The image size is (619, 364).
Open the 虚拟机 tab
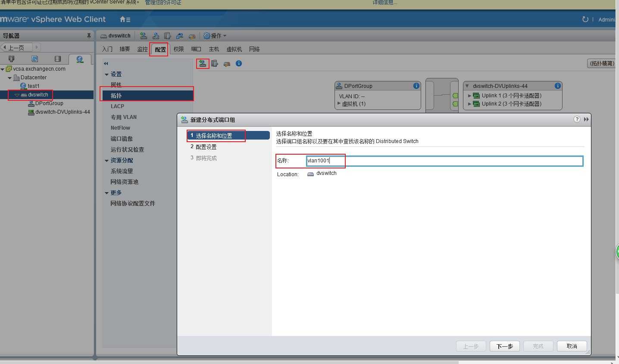[x=234, y=49]
